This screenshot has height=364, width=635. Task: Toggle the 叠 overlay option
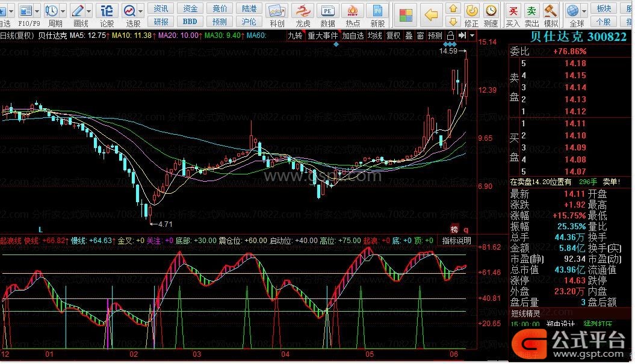[409, 35]
